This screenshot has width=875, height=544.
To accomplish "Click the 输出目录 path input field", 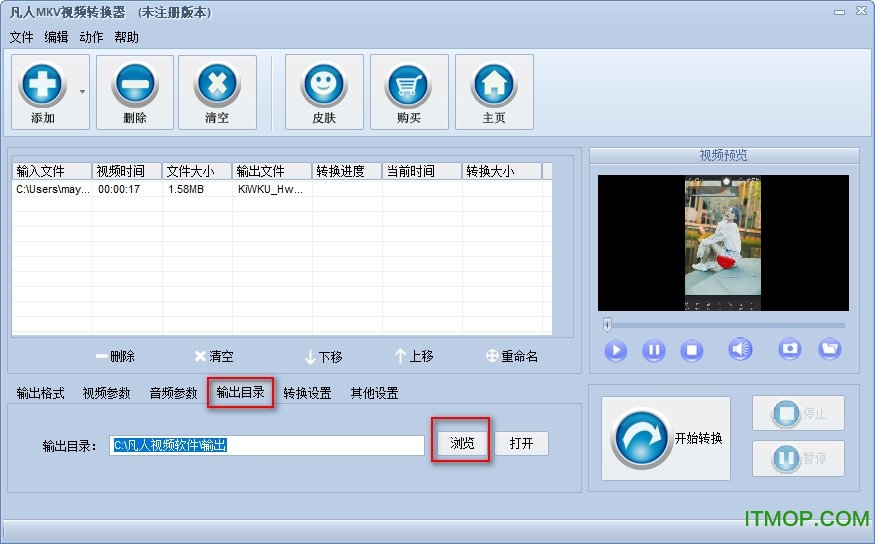I will (267, 445).
